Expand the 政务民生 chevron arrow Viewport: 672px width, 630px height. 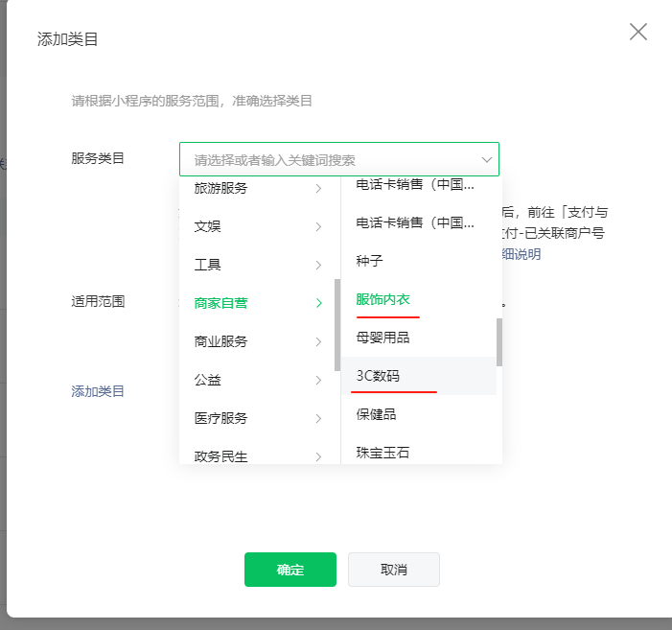pos(318,456)
